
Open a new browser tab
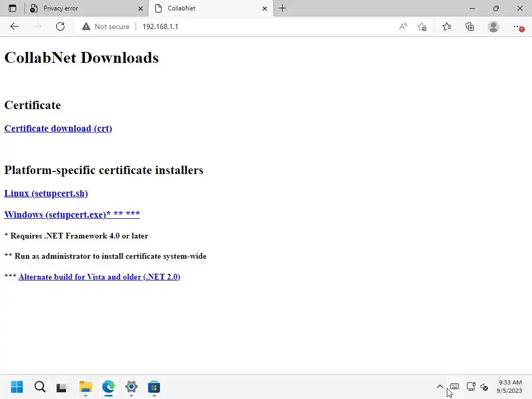click(282, 8)
